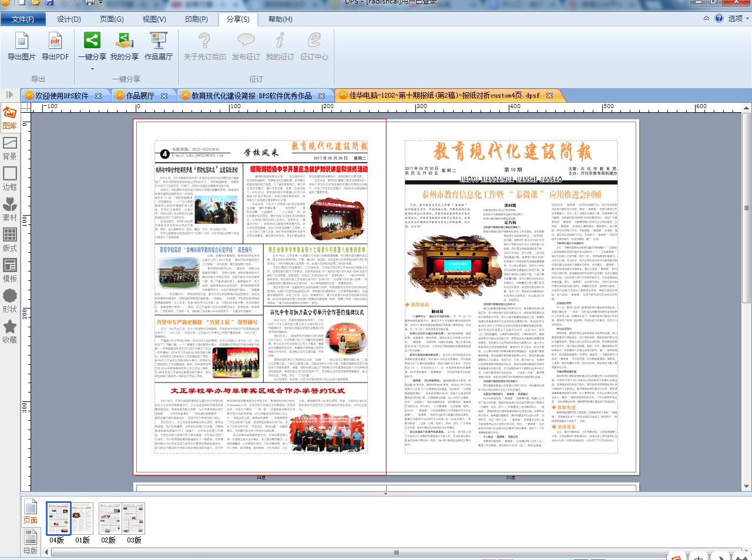Select the 页面 pages panel tab
This screenshot has width=752, height=560.
[x=30, y=512]
